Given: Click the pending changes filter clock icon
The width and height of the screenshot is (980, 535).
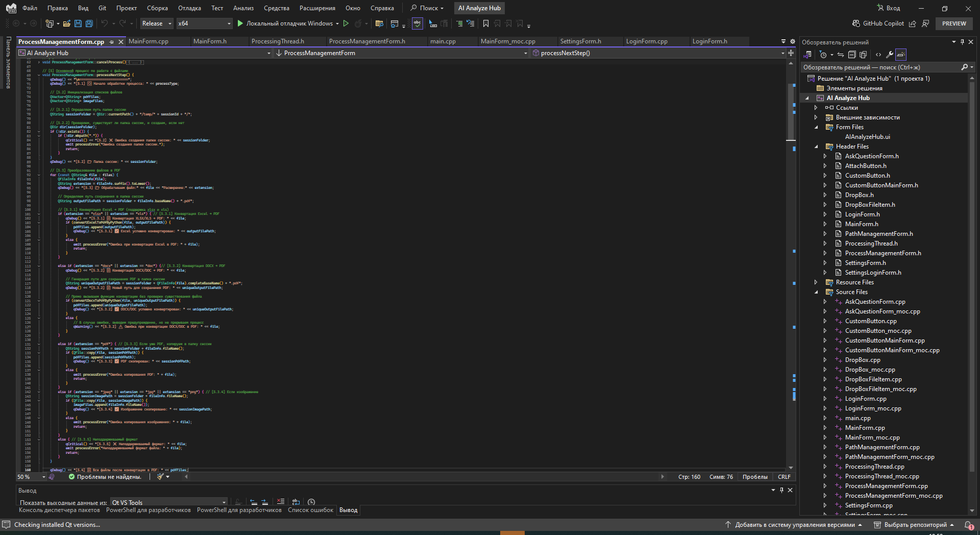Looking at the screenshot, I should [x=823, y=55].
